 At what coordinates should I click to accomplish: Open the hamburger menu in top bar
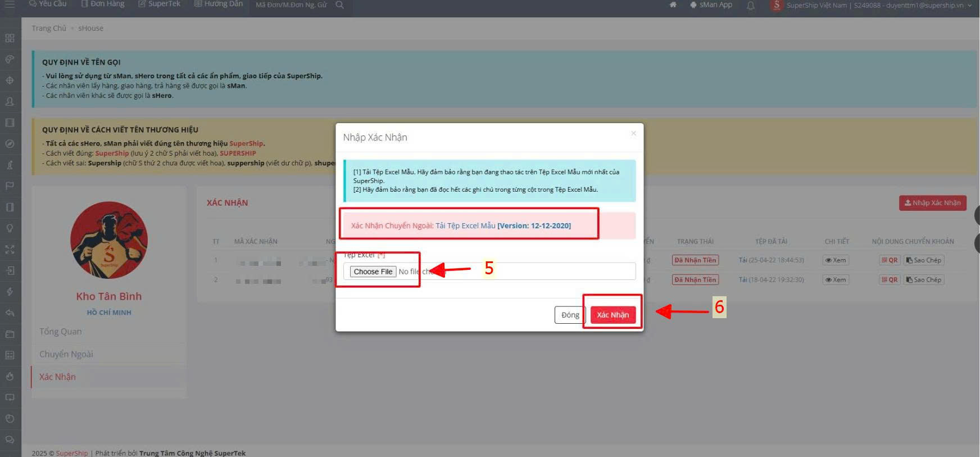(x=10, y=4)
